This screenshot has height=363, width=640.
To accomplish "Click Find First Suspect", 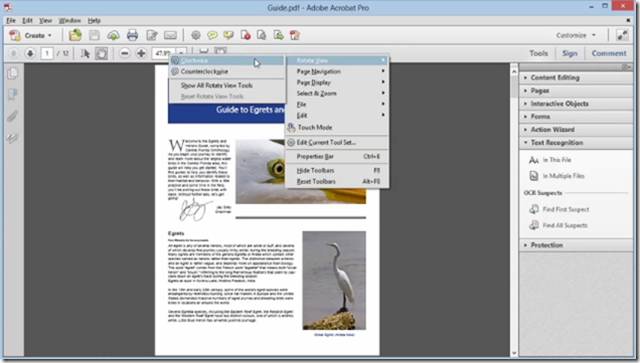I will (x=559, y=209).
